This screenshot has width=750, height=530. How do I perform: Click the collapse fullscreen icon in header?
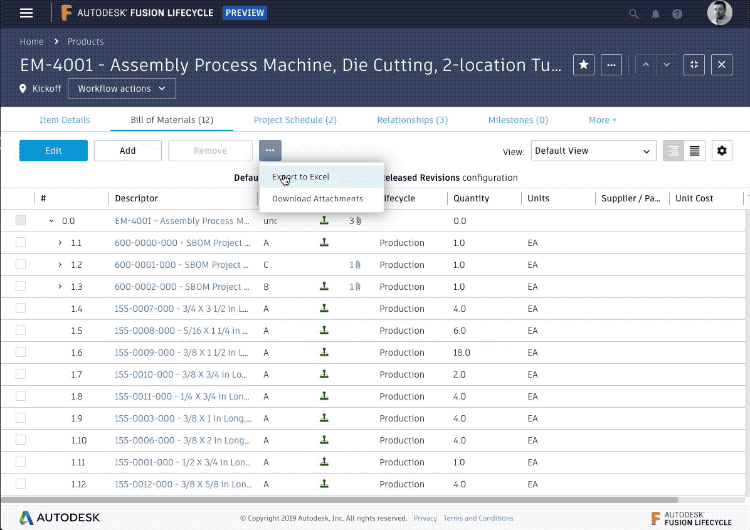pos(694,65)
